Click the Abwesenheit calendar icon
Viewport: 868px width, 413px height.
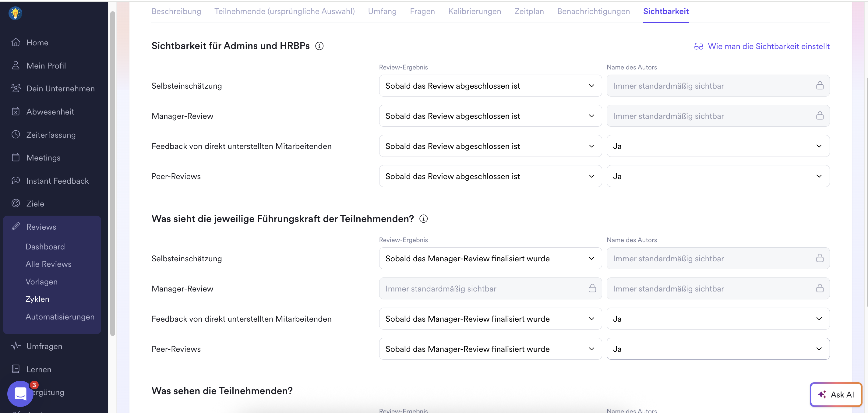click(x=16, y=111)
